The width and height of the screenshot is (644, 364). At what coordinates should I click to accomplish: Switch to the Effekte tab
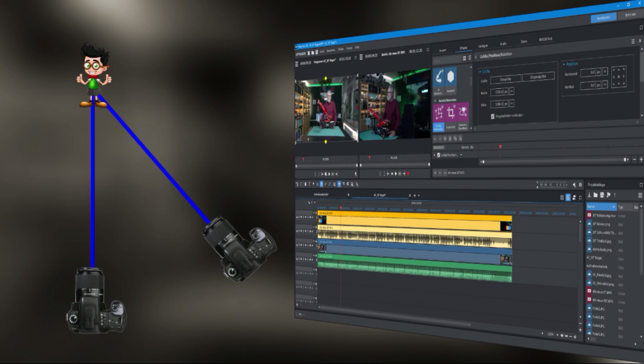point(464,48)
